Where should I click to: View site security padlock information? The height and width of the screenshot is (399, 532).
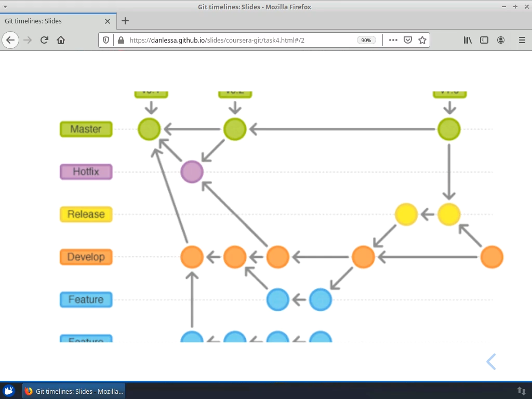121,40
